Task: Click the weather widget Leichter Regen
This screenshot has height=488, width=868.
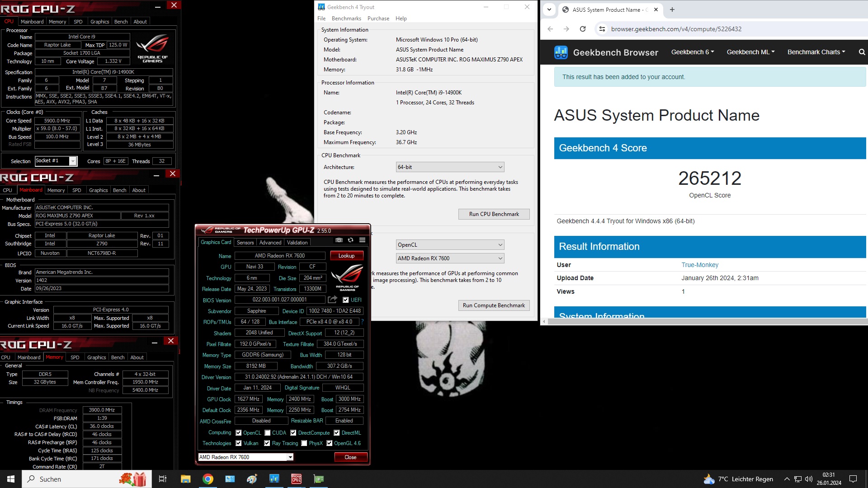Action: (738, 479)
